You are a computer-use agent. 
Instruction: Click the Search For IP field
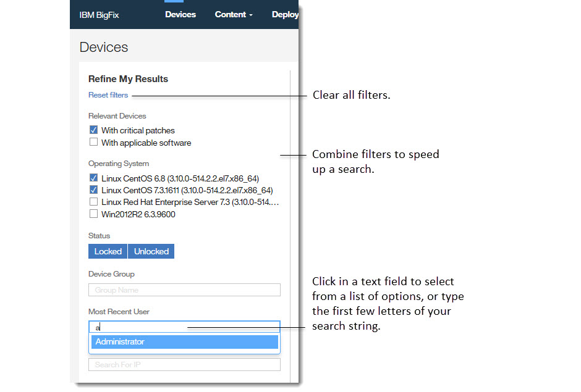point(184,364)
